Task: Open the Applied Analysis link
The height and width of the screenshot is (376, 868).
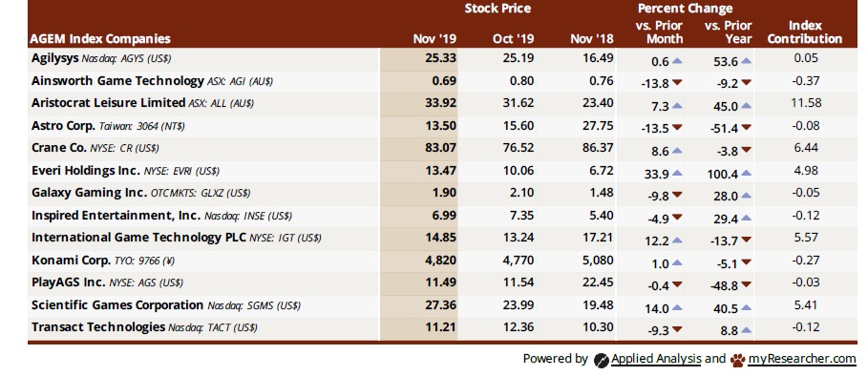Action: coord(656,359)
